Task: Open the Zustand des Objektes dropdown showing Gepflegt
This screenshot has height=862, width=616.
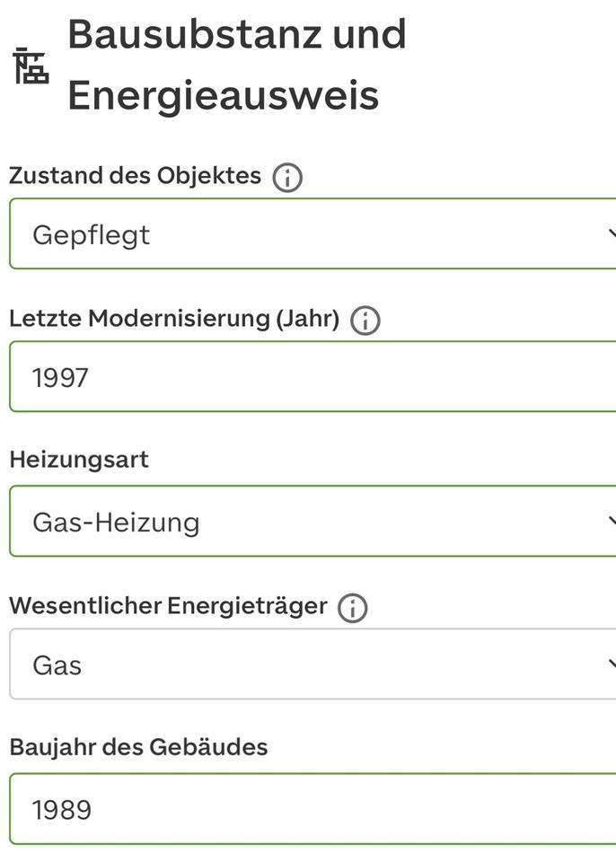Action: pos(312,234)
